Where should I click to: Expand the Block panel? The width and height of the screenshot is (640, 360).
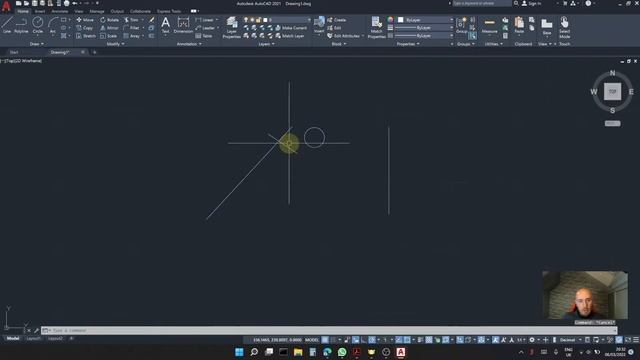pyautogui.click(x=339, y=44)
